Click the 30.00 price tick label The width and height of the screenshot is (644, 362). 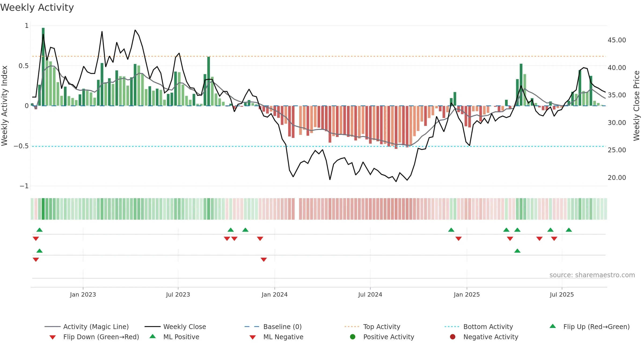617,123
